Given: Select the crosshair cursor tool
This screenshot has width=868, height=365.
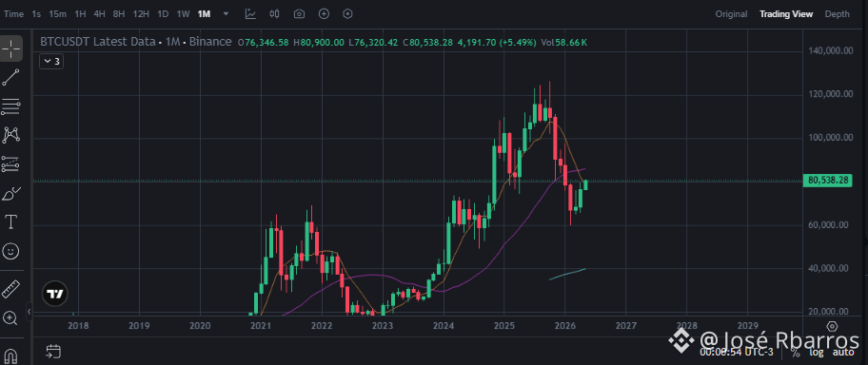Looking at the screenshot, I should pos(11,48).
